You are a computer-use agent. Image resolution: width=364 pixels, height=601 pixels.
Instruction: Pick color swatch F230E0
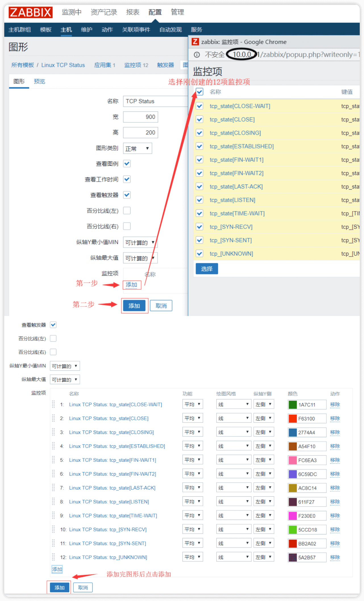(x=292, y=516)
